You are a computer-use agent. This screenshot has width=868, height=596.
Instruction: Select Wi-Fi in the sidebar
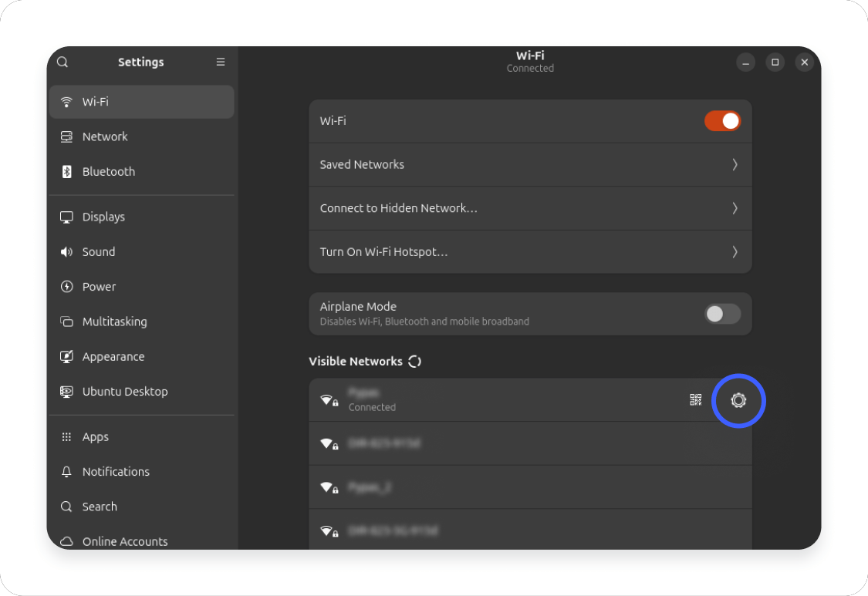[x=142, y=102]
